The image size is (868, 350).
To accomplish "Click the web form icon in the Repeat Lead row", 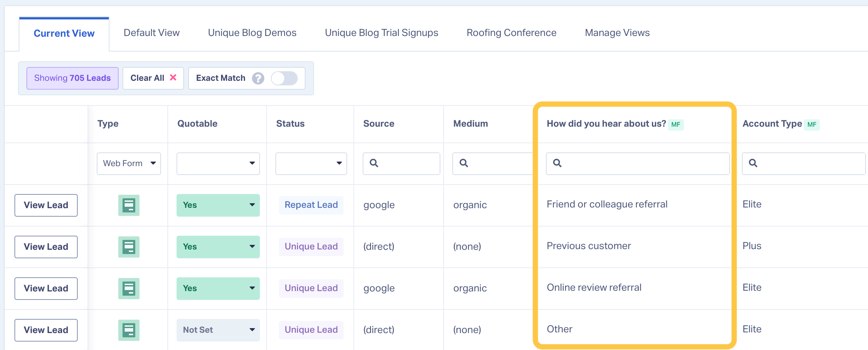I will pyautogui.click(x=129, y=205).
